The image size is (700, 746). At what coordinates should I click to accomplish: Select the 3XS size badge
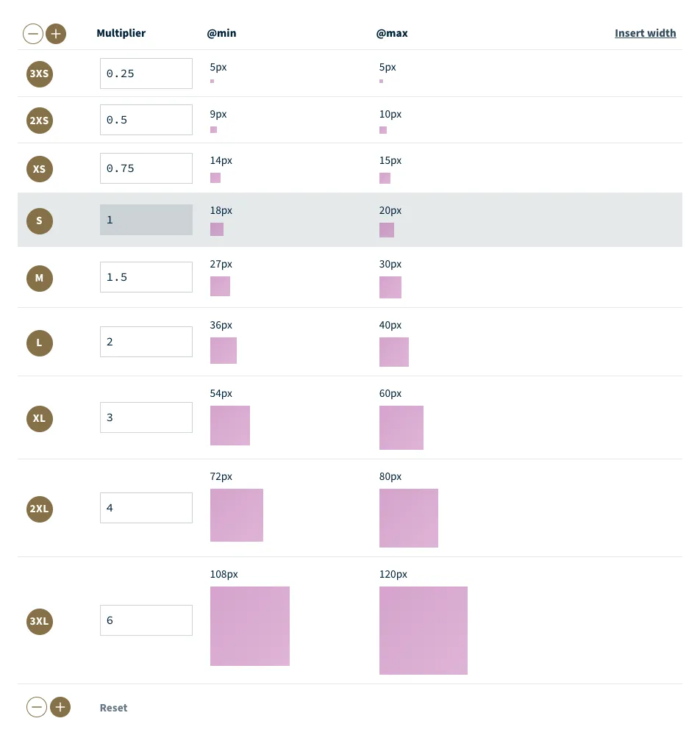[40, 73]
